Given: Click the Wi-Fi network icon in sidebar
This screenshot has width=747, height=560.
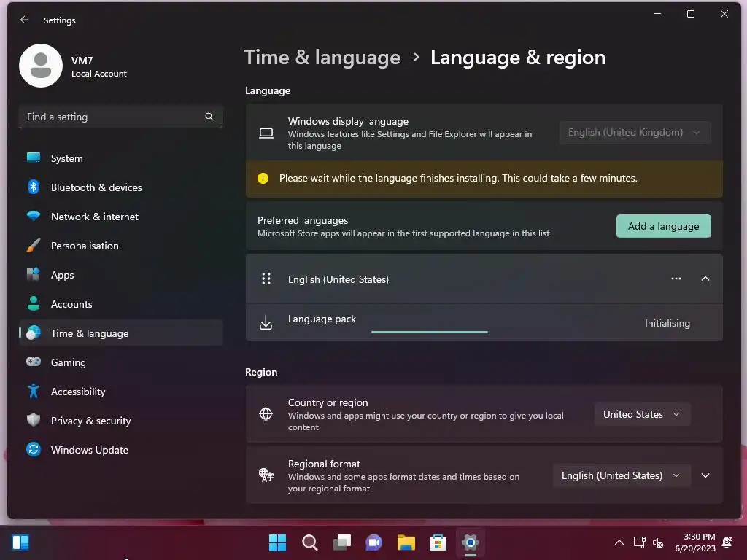Looking at the screenshot, I should (34, 216).
